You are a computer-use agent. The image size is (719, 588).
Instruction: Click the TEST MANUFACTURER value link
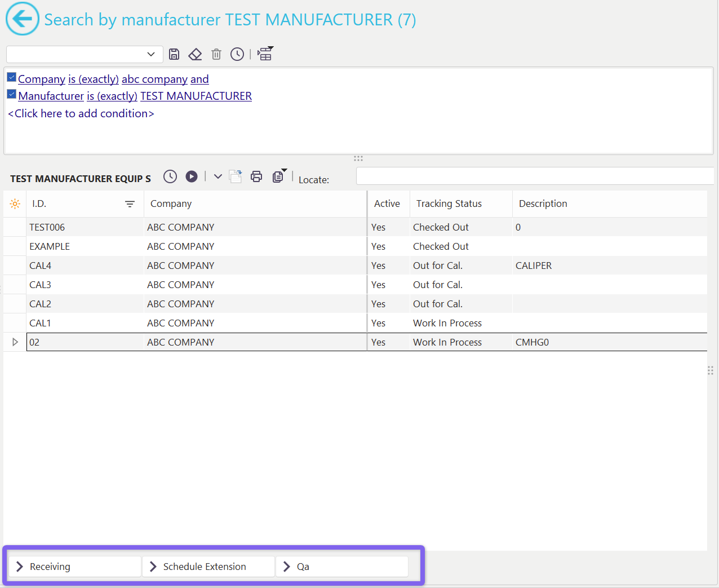pos(196,96)
